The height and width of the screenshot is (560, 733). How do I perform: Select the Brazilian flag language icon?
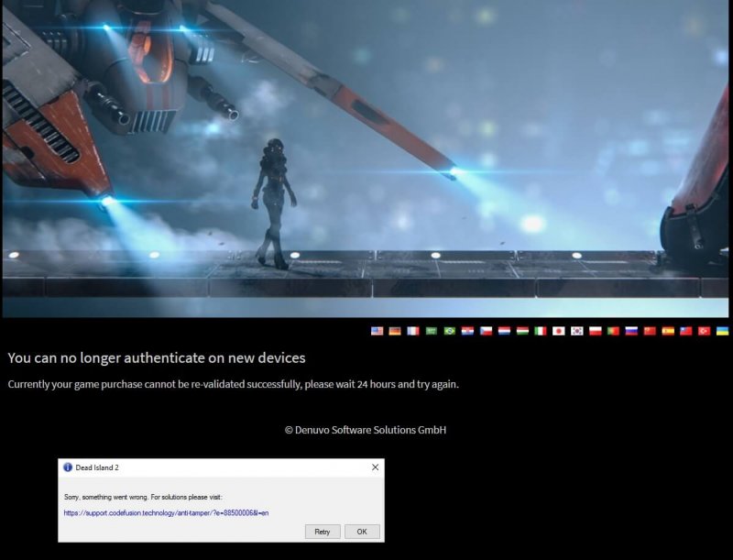tap(448, 332)
